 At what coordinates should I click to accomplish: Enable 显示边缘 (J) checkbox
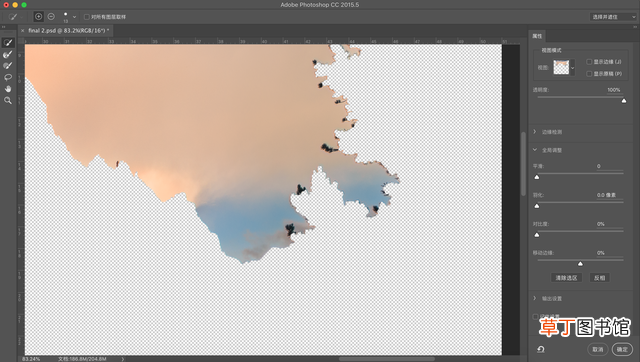[x=589, y=62]
